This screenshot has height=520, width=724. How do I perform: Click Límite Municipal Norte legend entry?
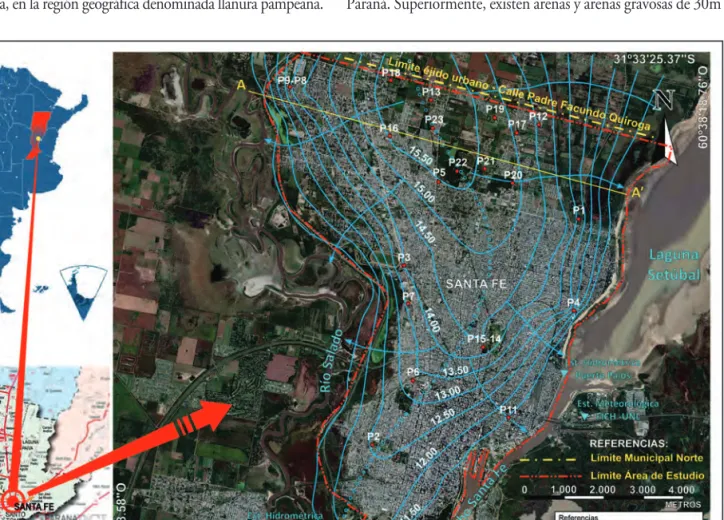[647, 458]
